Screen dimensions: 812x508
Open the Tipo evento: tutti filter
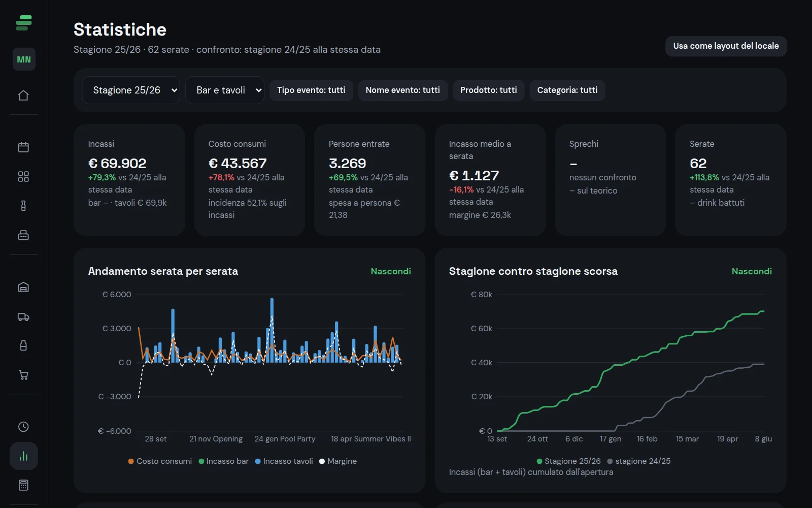tap(311, 90)
